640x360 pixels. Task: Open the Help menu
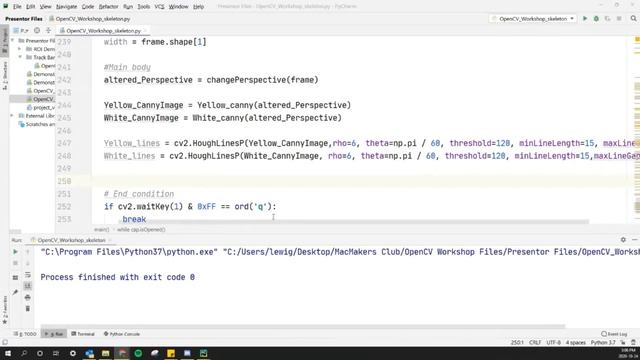pyautogui.click(x=198, y=7)
